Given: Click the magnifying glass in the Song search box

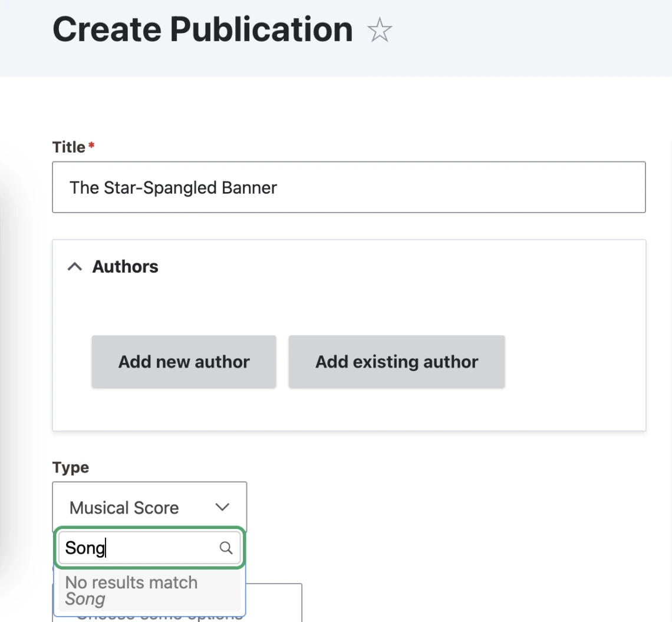Looking at the screenshot, I should 226,548.
